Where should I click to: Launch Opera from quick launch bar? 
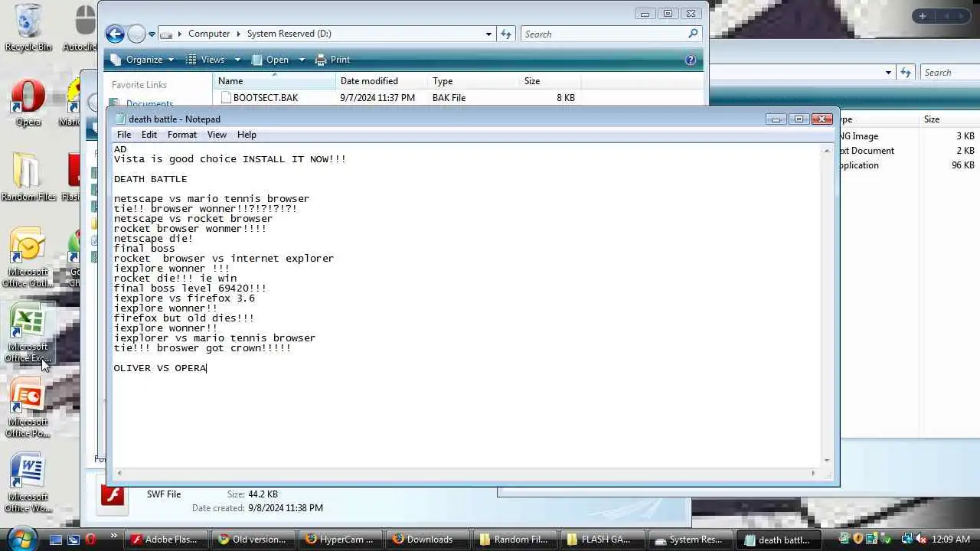(90, 540)
